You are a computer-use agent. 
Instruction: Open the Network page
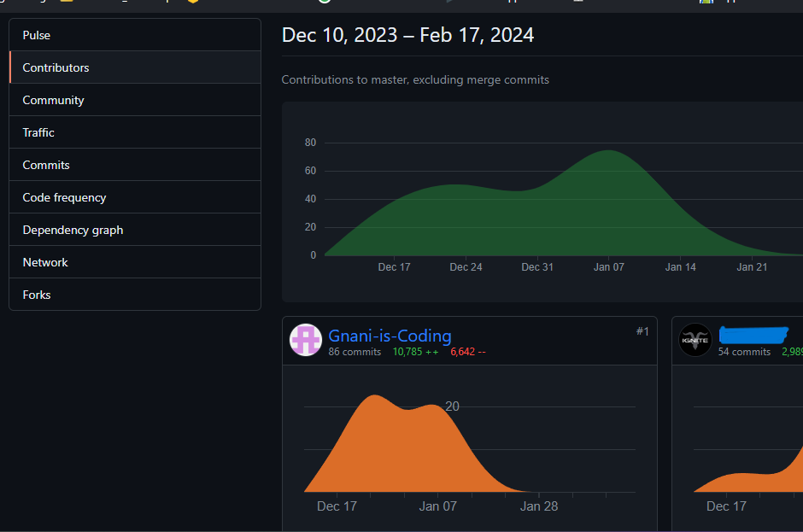tap(44, 262)
